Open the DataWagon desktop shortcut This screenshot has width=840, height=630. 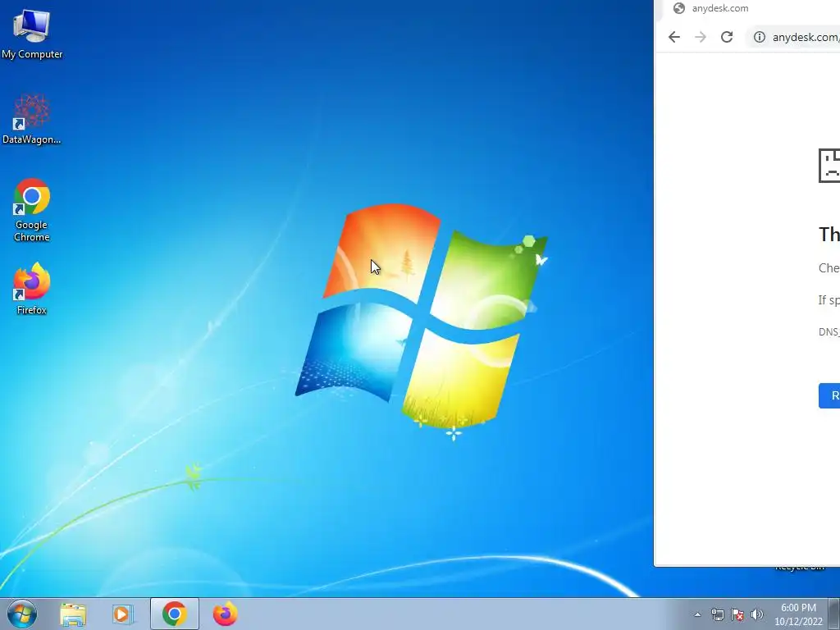(x=32, y=119)
